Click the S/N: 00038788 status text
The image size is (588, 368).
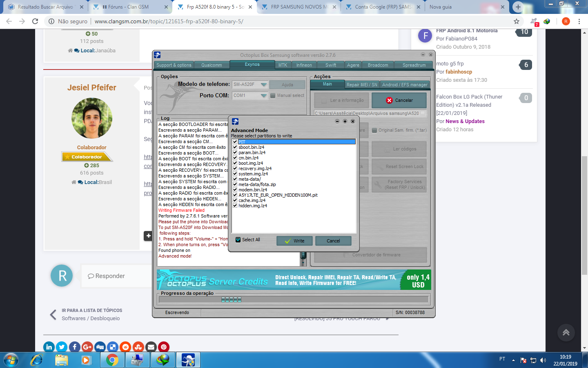coord(410,312)
